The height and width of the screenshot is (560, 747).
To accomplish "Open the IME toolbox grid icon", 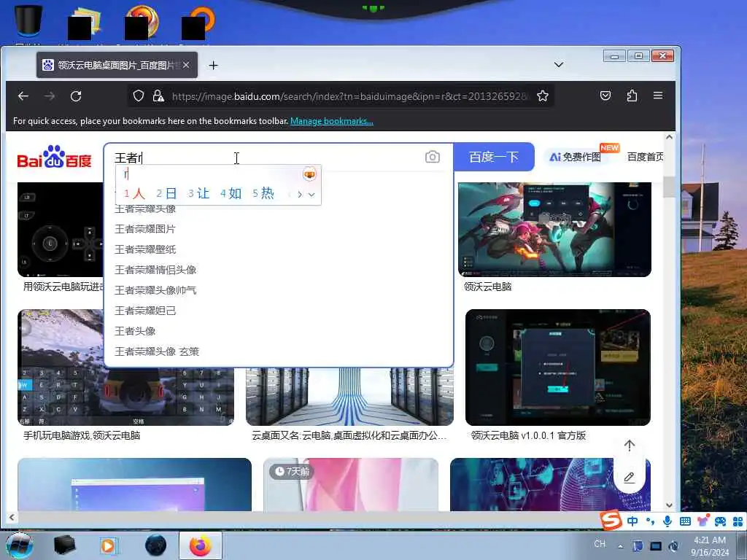I will (738, 521).
